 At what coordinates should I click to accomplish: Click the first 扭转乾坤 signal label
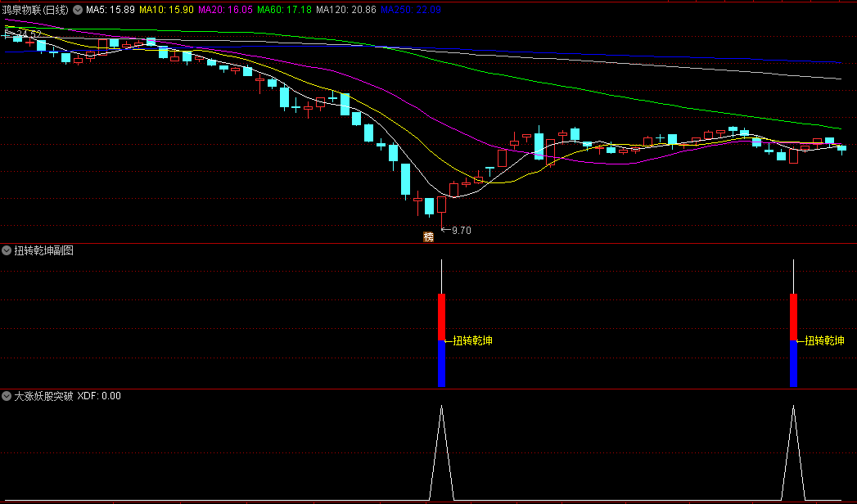[x=472, y=340]
